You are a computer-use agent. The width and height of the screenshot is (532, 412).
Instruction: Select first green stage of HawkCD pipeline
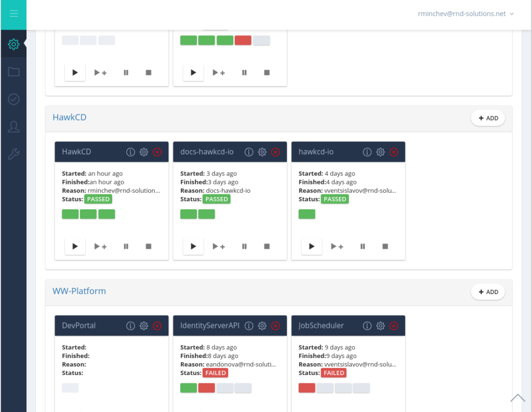pyautogui.click(x=70, y=214)
